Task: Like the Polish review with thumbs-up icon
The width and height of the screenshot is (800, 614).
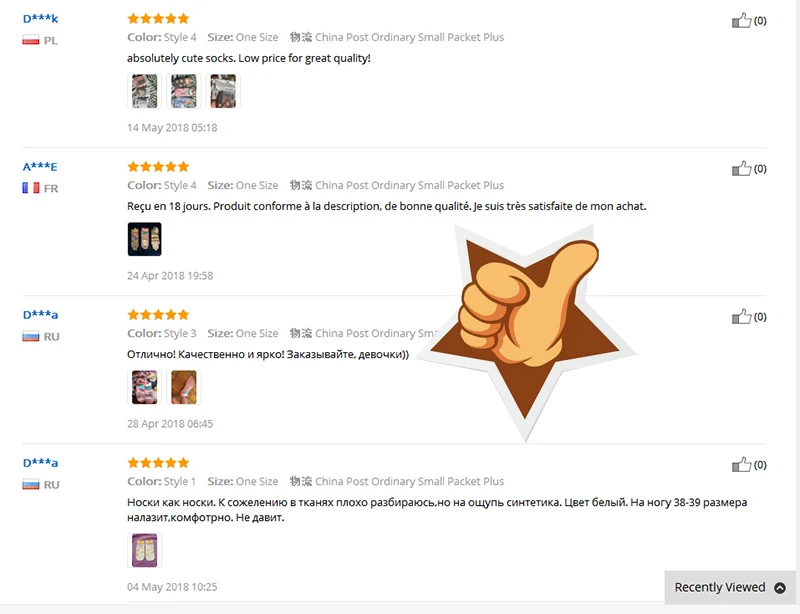Action: pyautogui.click(x=741, y=20)
